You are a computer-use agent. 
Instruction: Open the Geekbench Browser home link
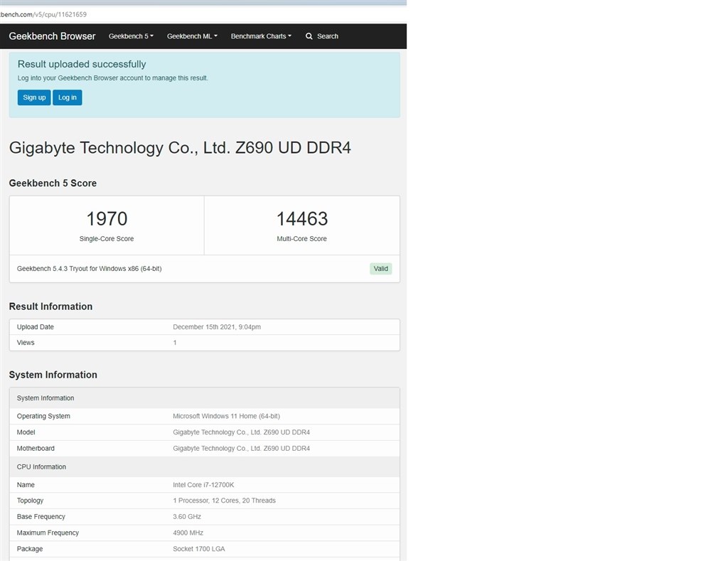point(52,36)
